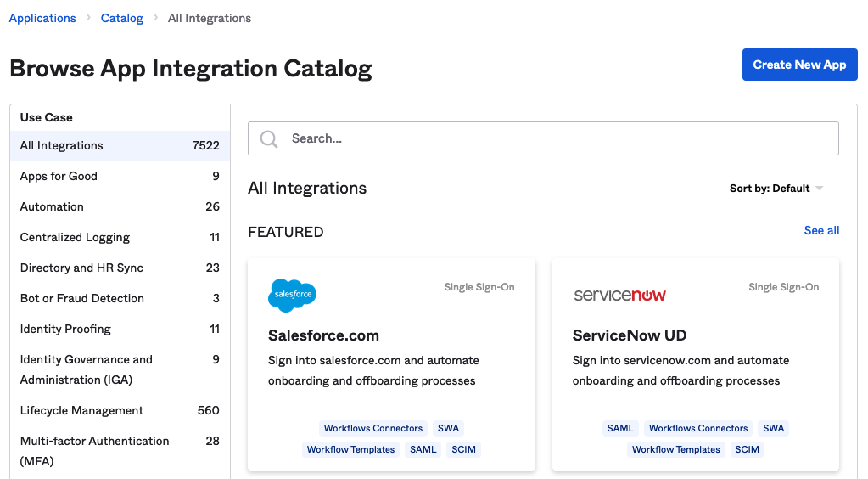Click the Salesforce card description text

pos(373,371)
